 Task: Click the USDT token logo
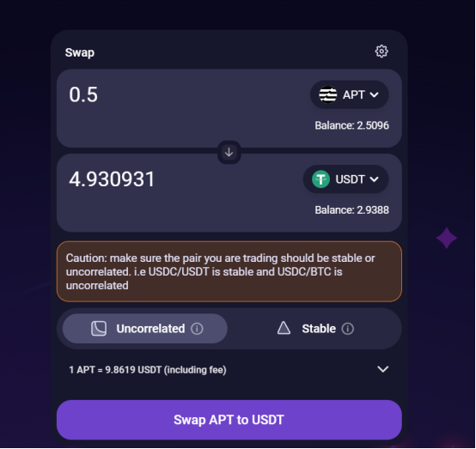coord(320,179)
